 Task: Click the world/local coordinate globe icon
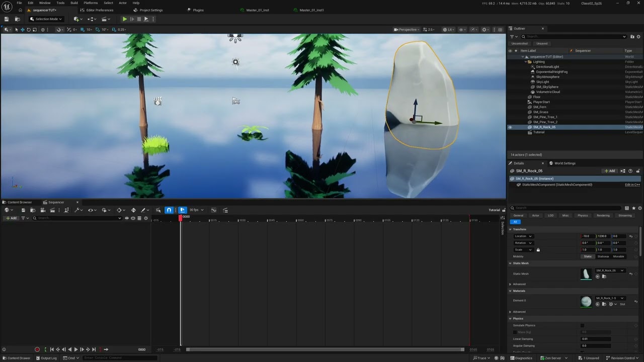pyautogui.click(x=43, y=30)
